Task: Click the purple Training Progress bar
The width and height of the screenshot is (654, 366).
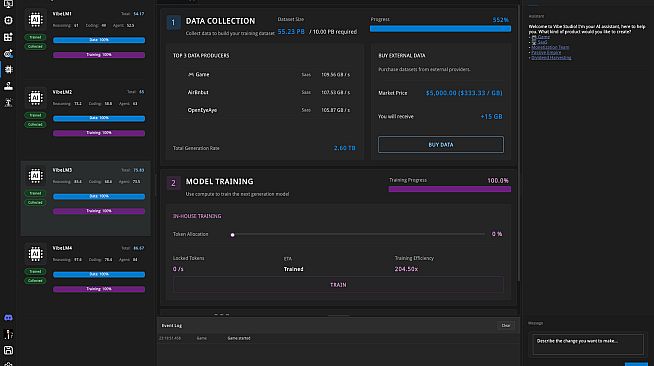Action: click(x=450, y=189)
